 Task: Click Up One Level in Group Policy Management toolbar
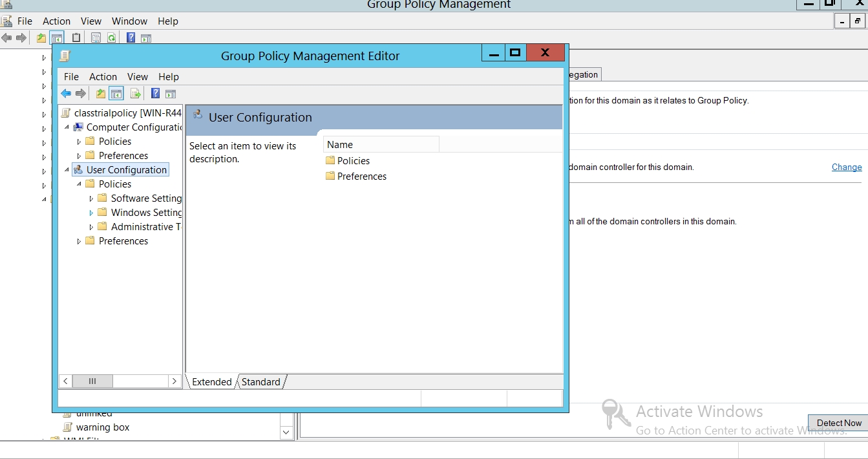coord(41,38)
